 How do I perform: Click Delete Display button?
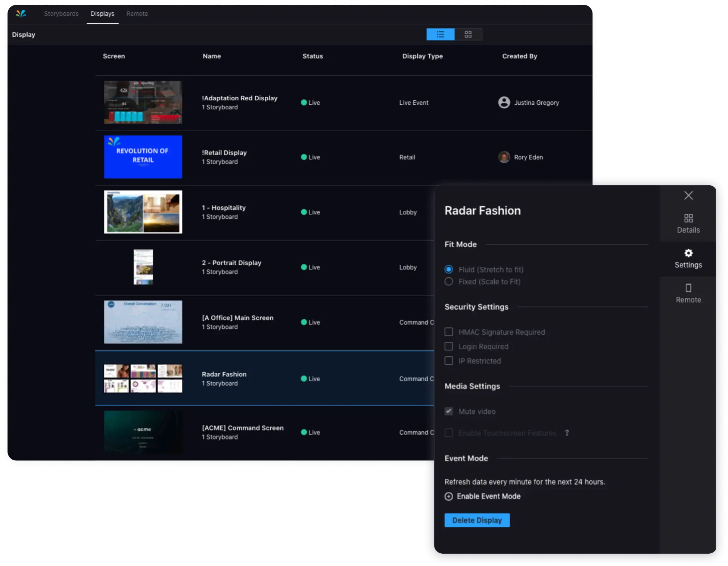(477, 520)
